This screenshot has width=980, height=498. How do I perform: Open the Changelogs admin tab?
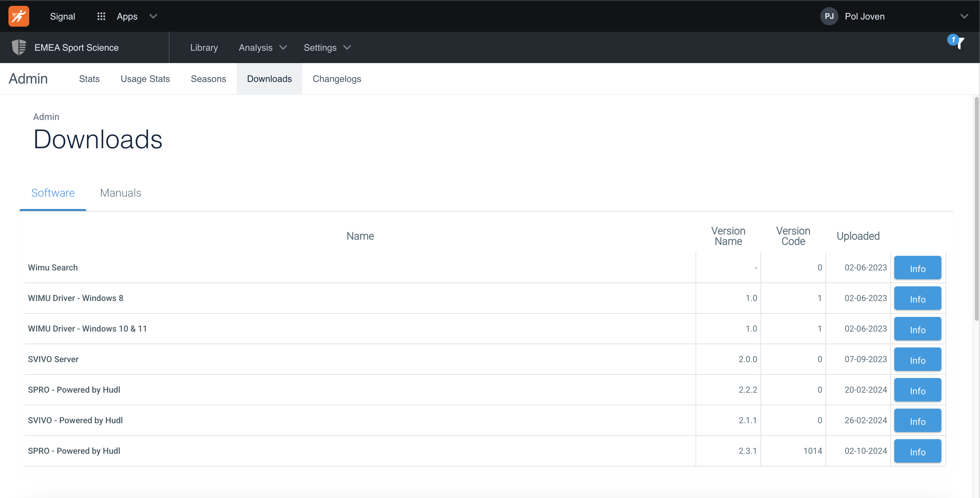click(337, 79)
